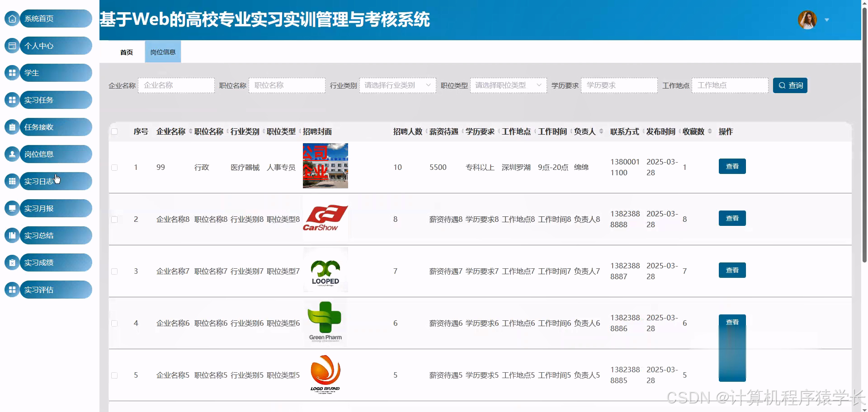
Task: Check the checkbox for row 1
Action: [115, 167]
